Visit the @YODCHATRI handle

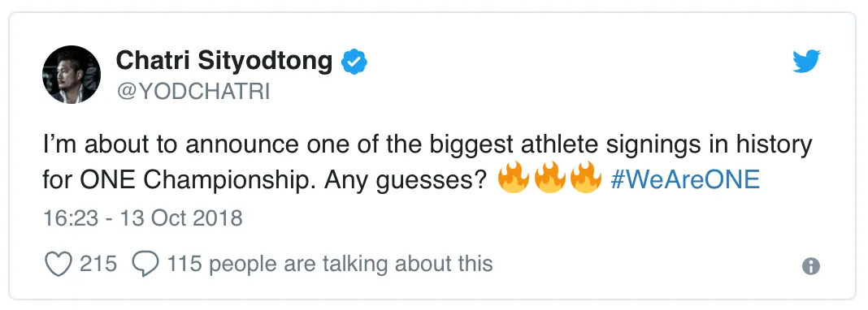pyautogui.click(x=193, y=93)
